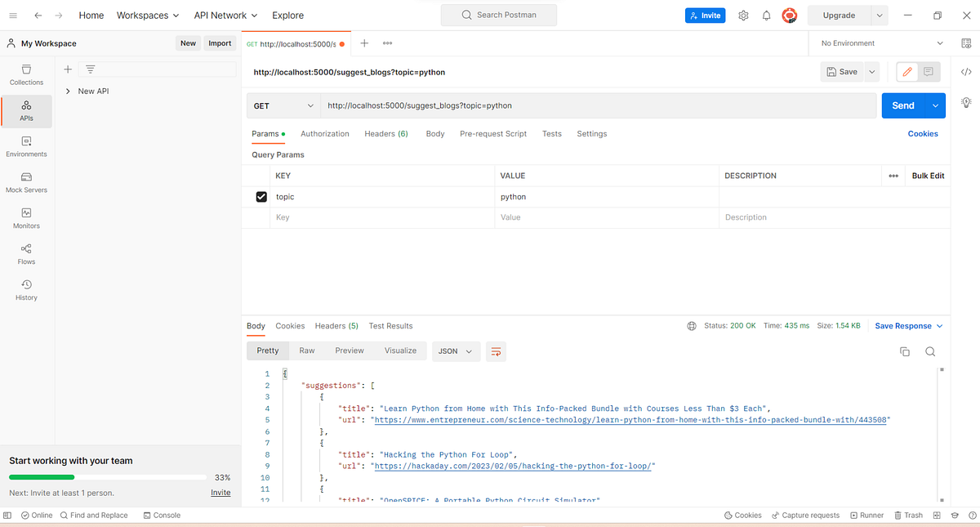Screen dimensions: 980x527
Task: Open the Monitors sidebar section
Action: [25, 217]
